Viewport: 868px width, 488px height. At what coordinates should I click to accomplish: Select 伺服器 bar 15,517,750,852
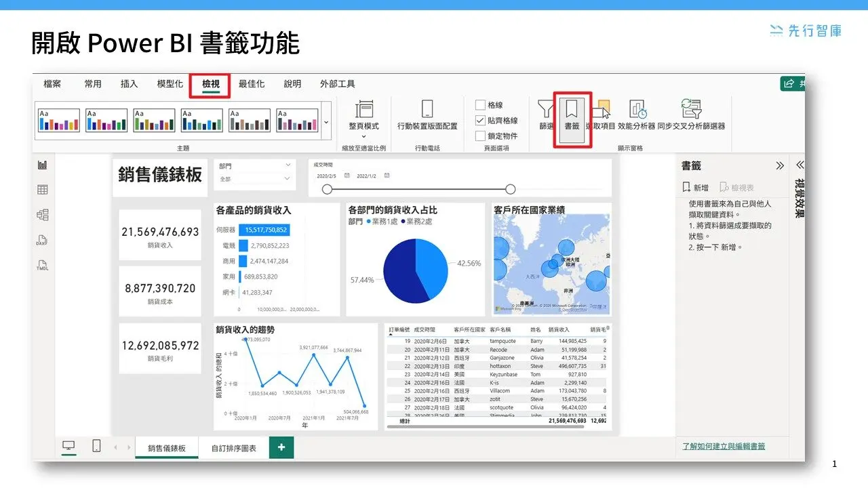[264, 230]
